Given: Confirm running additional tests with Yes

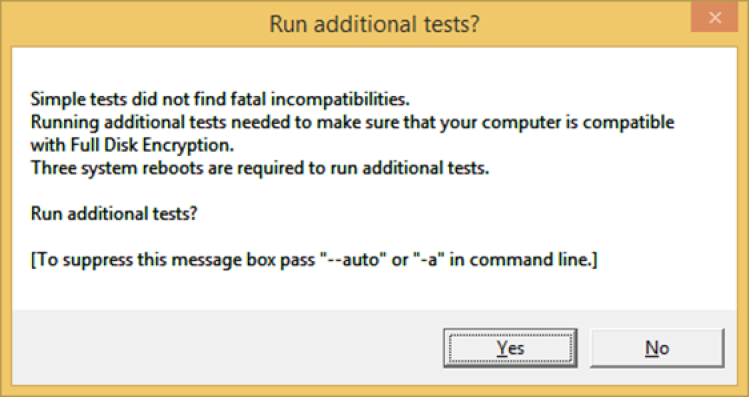Looking at the screenshot, I should [510, 348].
